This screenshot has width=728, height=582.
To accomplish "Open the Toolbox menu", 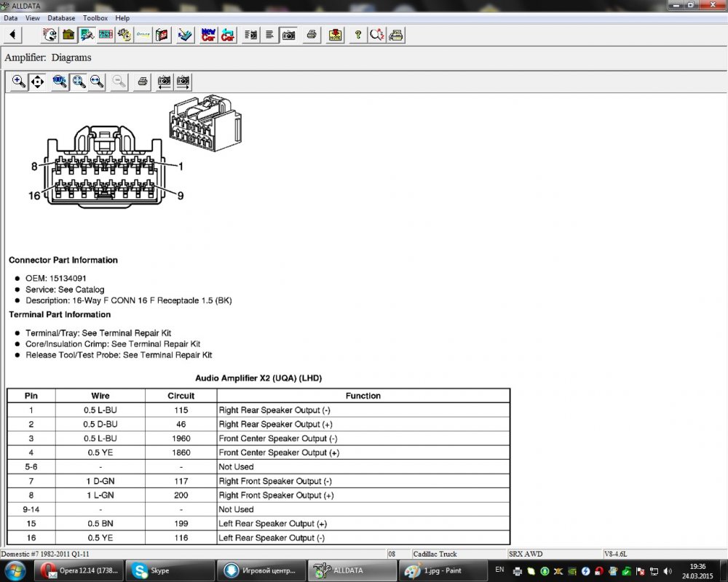I will pos(95,17).
